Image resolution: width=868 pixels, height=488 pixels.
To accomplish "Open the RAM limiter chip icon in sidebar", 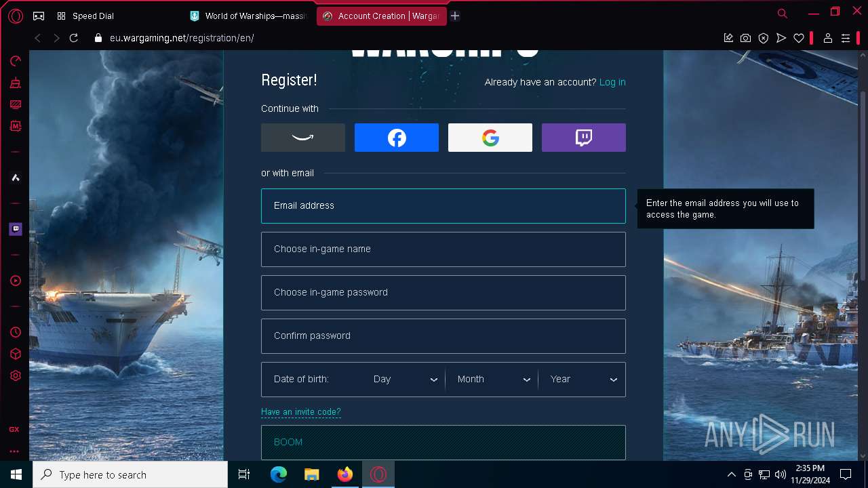I will coord(15,126).
